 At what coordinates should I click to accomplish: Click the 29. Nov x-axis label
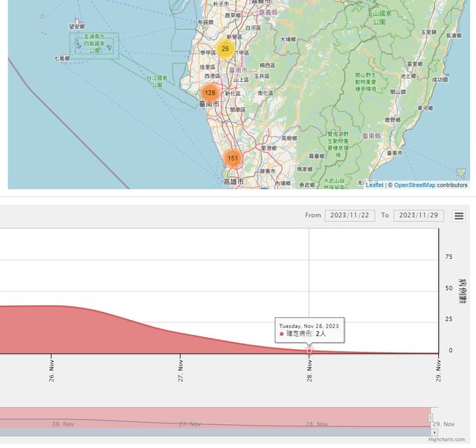point(439,371)
